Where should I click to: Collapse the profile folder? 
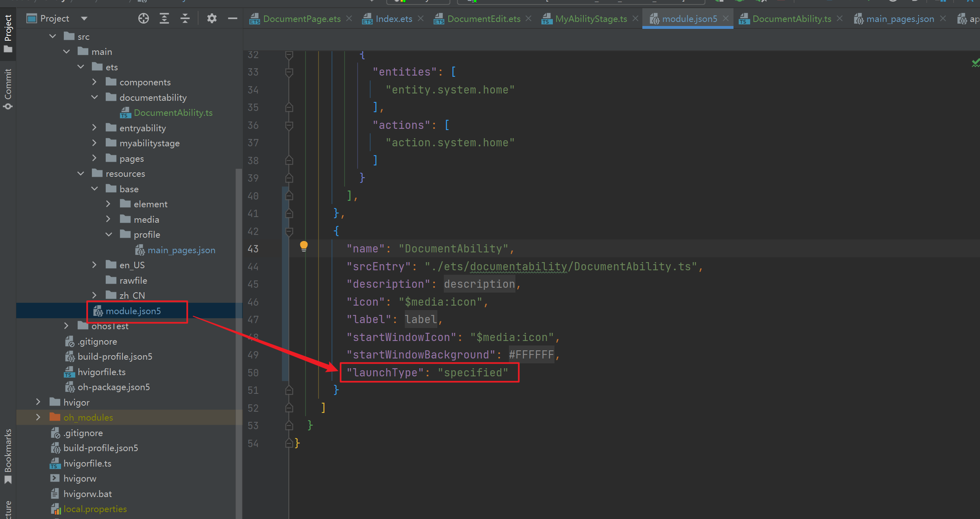tap(109, 235)
